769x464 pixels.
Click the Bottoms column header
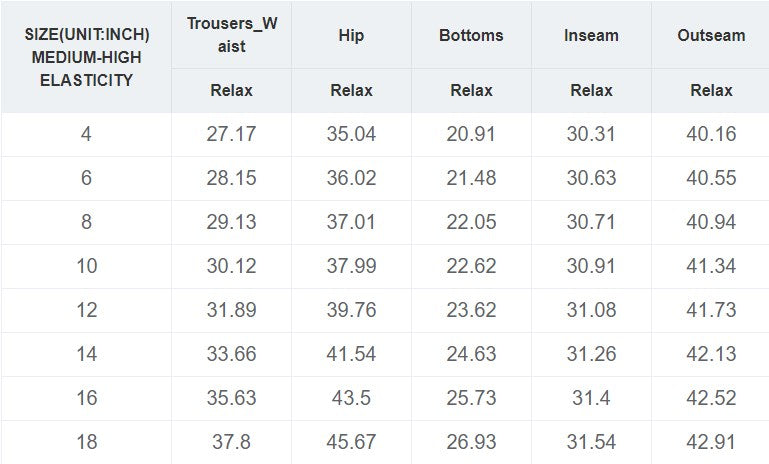[471, 35]
